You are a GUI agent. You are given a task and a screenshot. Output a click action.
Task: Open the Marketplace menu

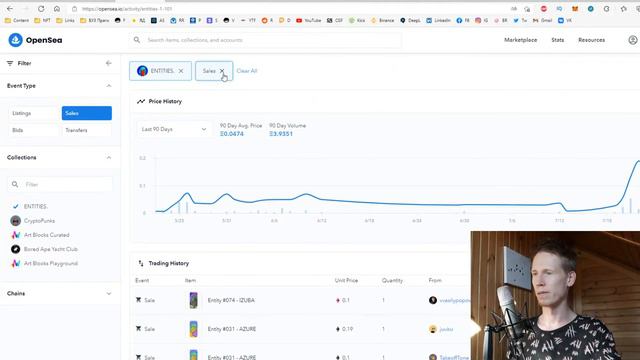click(520, 40)
